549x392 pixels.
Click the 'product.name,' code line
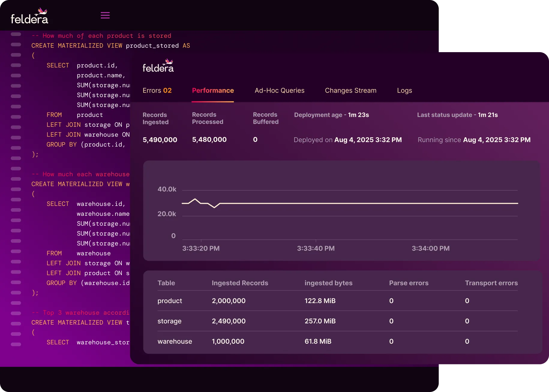point(101,75)
